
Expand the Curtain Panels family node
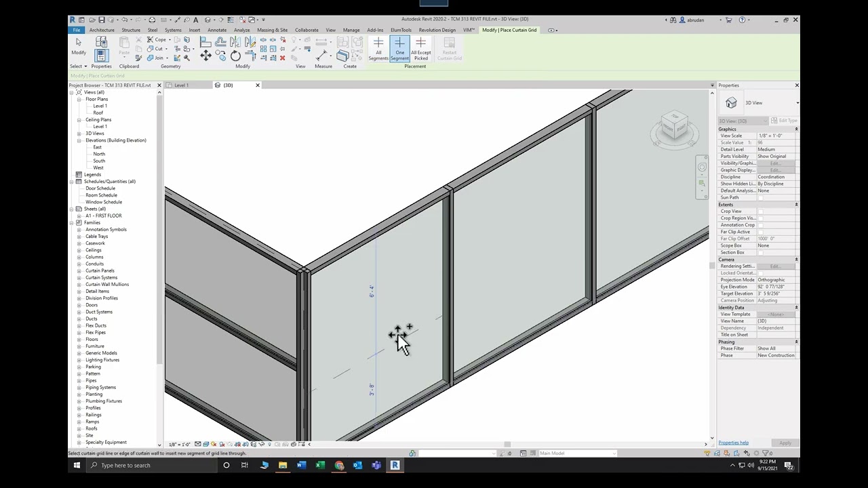[x=79, y=270]
